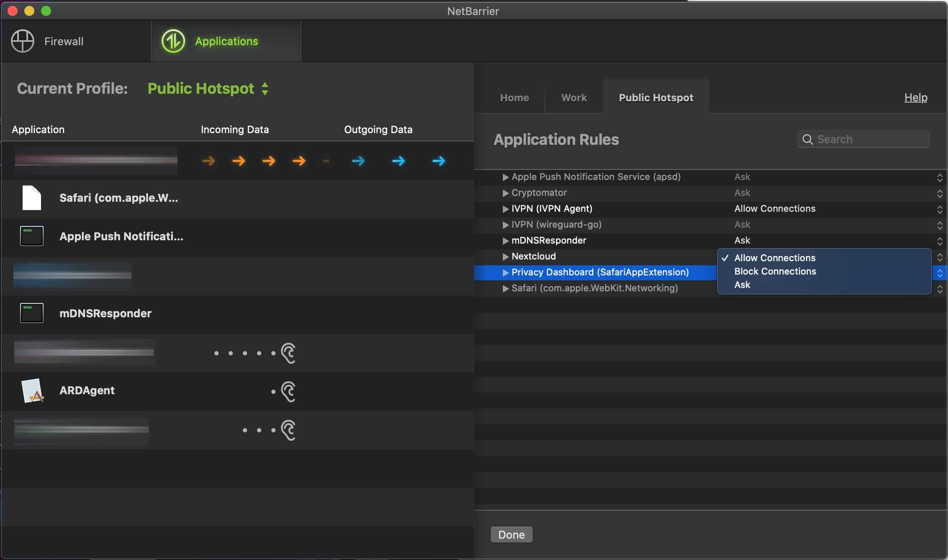Click the green Applications arrows icon
The height and width of the screenshot is (560, 948).
(x=173, y=41)
